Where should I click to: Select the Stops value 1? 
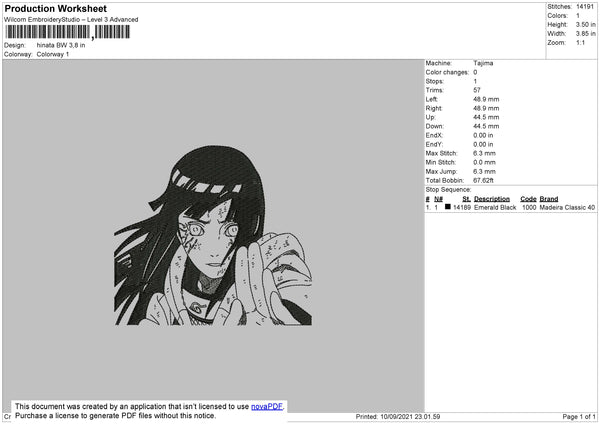tap(475, 82)
